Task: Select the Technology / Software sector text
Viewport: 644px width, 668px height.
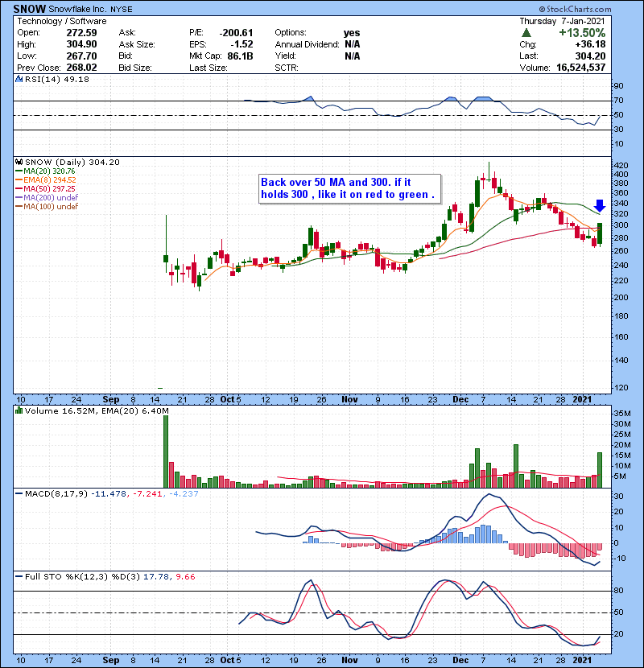Action: (62, 21)
